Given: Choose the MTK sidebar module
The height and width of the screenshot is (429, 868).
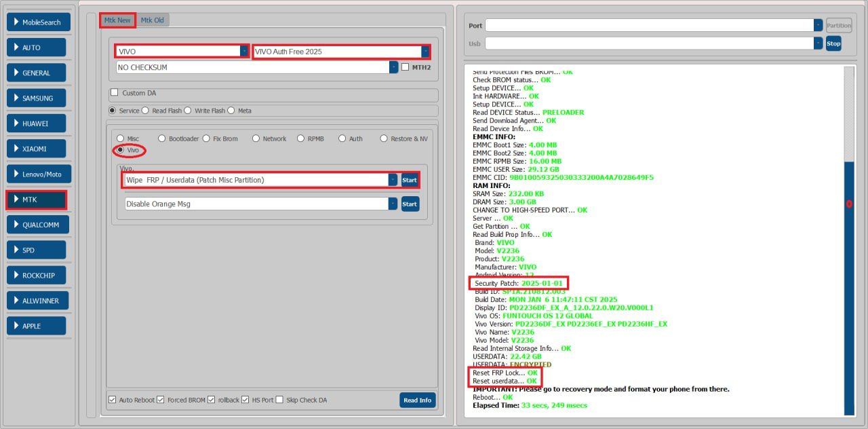Looking at the screenshot, I should (36, 200).
